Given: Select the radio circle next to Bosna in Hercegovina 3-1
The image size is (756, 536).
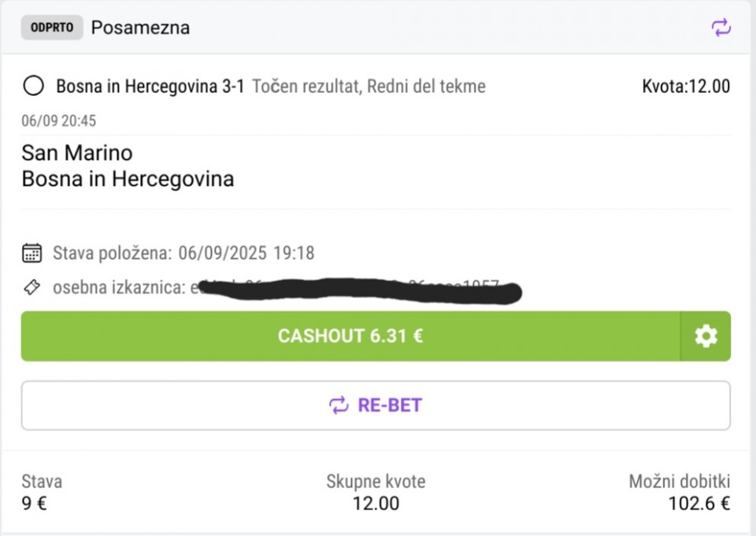Looking at the screenshot, I should [x=33, y=86].
